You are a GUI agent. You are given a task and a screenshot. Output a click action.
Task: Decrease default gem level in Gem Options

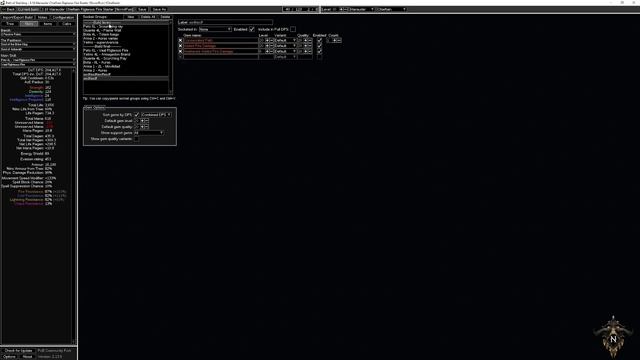[147, 121]
